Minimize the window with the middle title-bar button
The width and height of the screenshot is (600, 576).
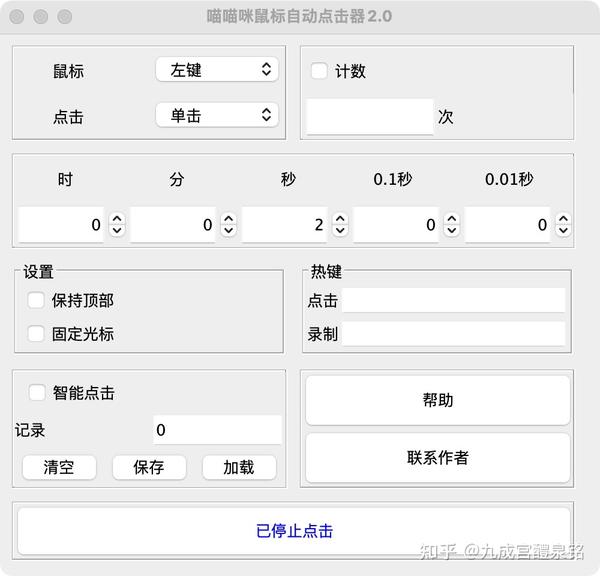tap(41, 16)
